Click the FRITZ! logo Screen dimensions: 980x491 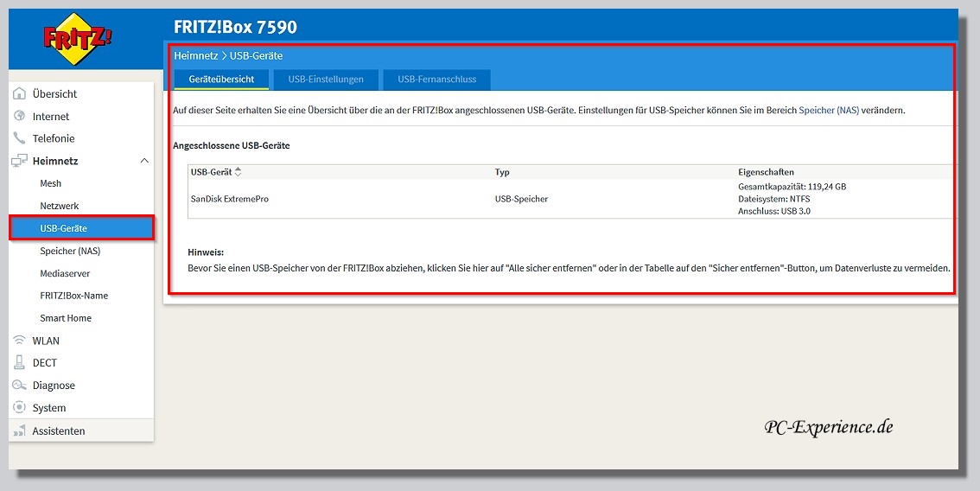pyautogui.click(x=79, y=40)
